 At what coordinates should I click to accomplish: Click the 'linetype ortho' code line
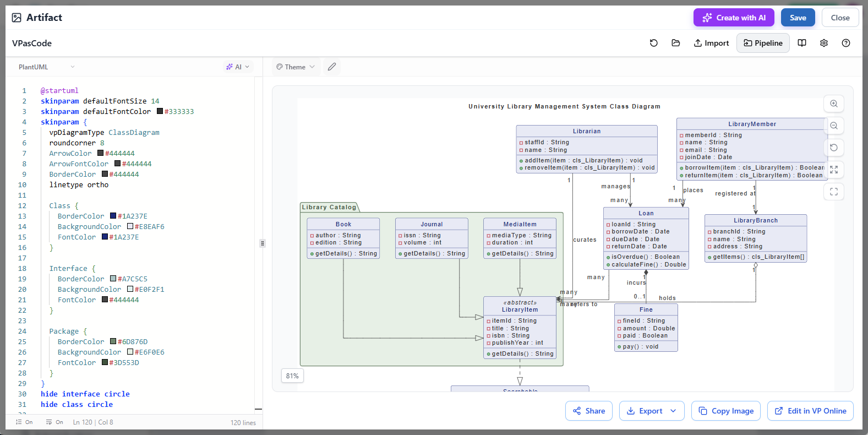click(79, 184)
